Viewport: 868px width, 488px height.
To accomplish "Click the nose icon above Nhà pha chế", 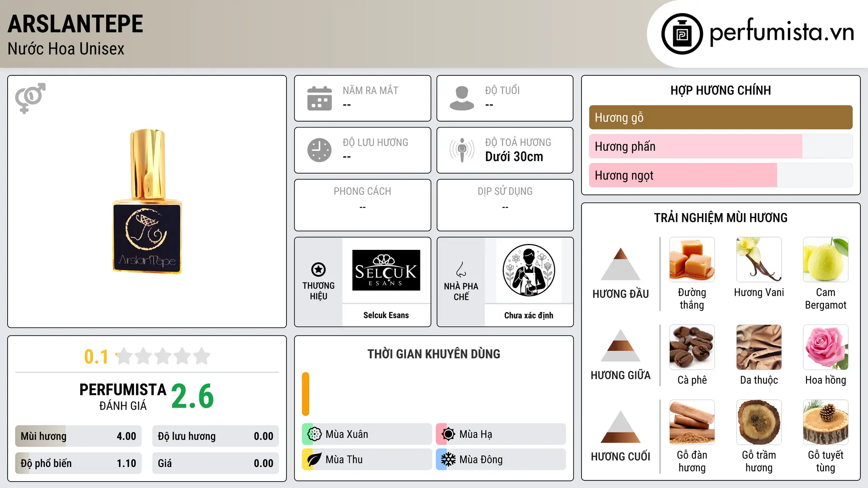I will pyautogui.click(x=461, y=269).
